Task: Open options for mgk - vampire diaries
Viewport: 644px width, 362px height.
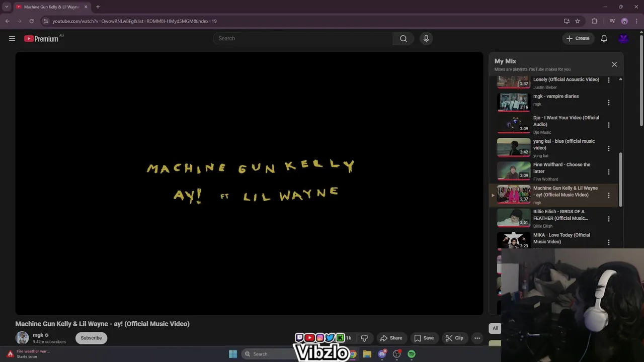Action: click(609, 103)
